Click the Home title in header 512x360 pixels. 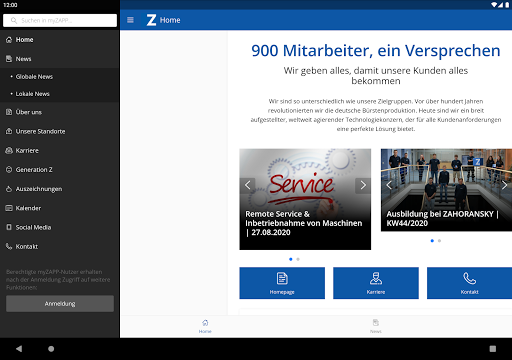(x=170, y=20)
